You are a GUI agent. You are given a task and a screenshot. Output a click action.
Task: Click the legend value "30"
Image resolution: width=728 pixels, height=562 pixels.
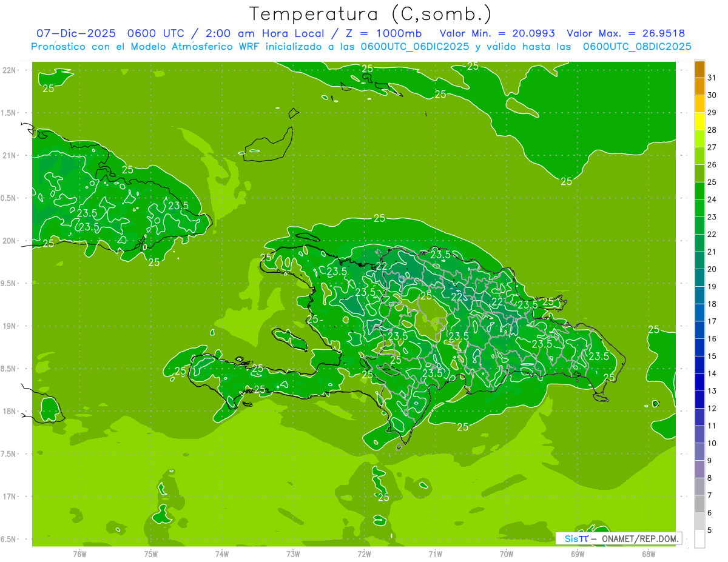point(712,95)
